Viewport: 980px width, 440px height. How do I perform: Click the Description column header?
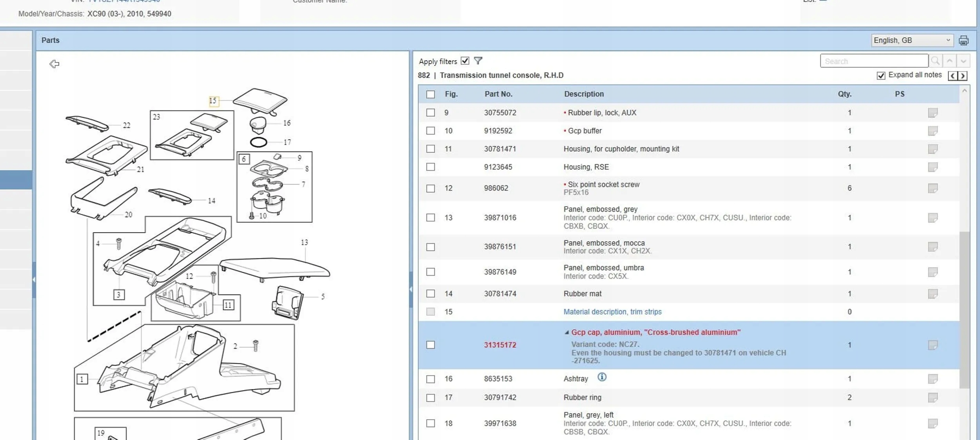point(584,94)
